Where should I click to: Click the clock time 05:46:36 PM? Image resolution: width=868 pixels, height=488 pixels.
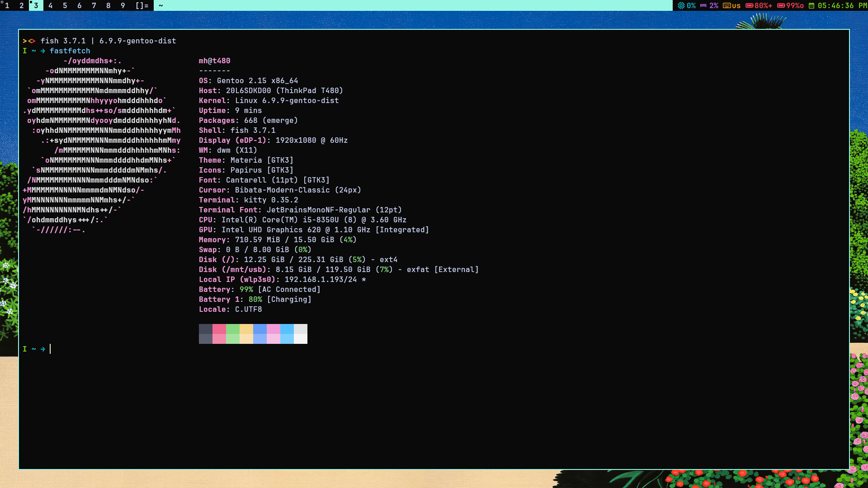click(x=842, y=5)
